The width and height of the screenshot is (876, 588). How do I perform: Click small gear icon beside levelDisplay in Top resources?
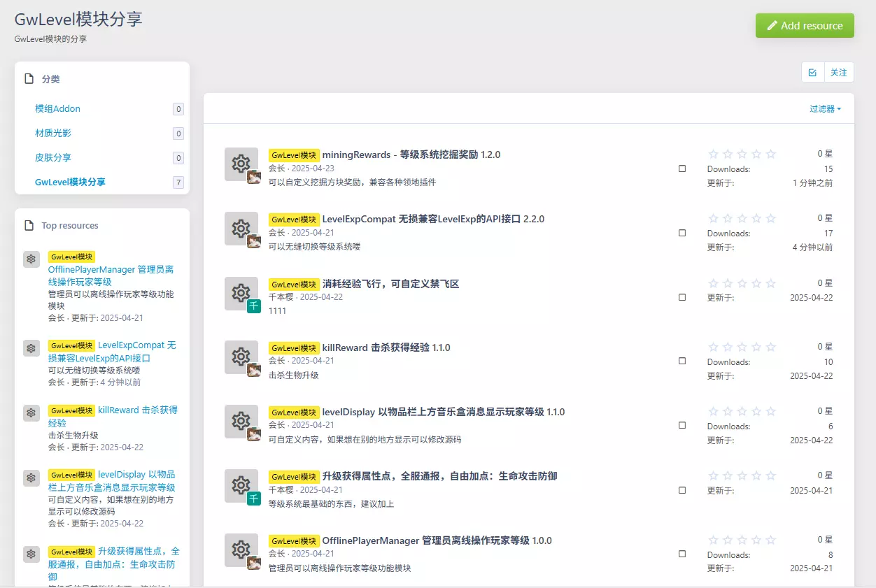pos(31,478)
